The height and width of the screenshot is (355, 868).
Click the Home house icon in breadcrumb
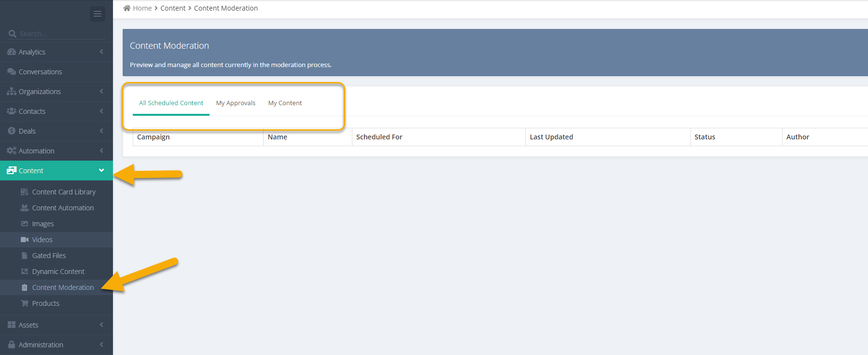click(x=127, y=8)
